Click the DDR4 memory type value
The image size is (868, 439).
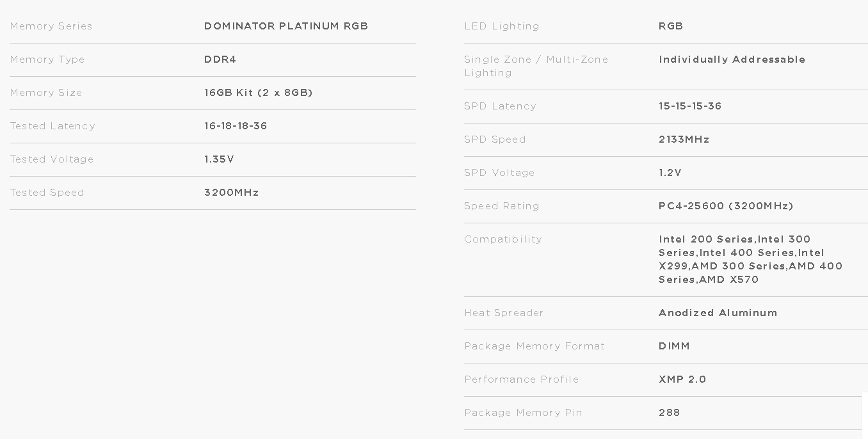coord(220,60)
